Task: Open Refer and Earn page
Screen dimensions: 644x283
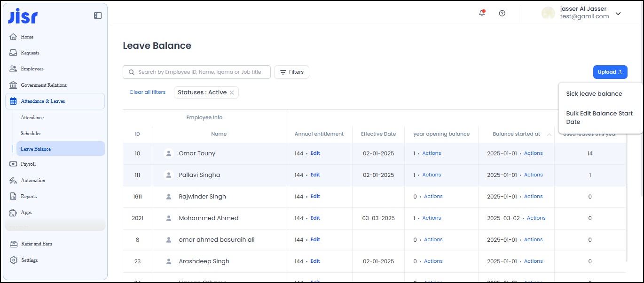Action: click(x=36, y=244)
